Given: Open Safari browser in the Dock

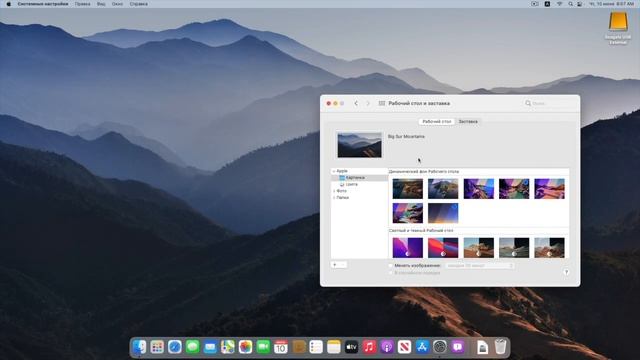Looking at the screenshot, I should pyautogui.click(x=175, y=347).
